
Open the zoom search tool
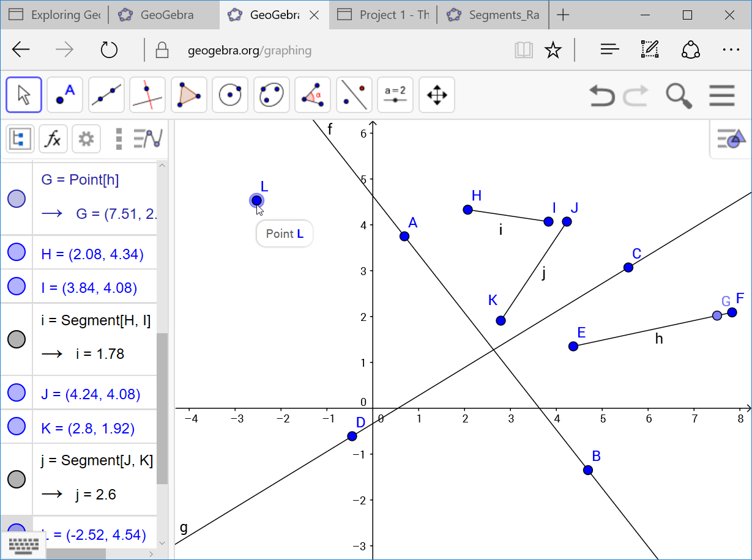pos(678,96)
